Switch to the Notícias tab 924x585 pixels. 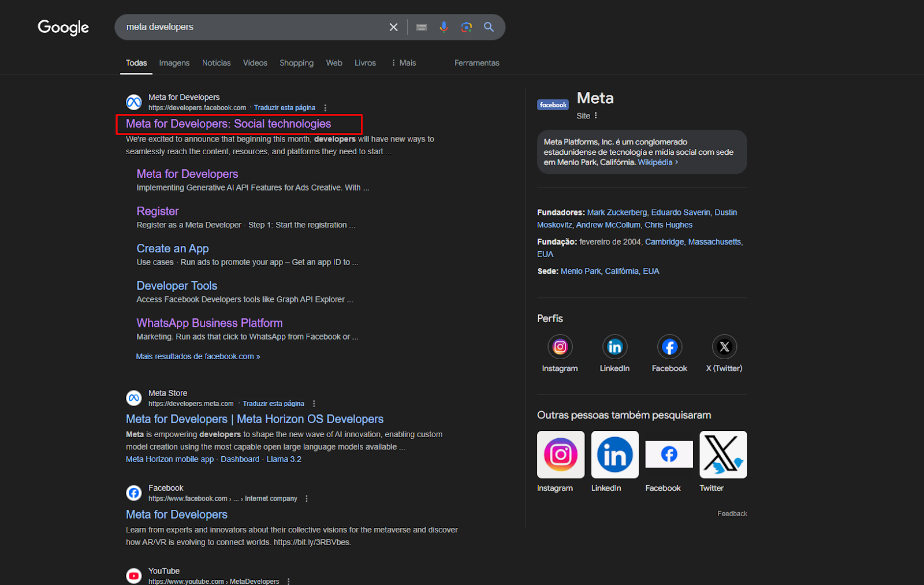[x=216, y=63]
